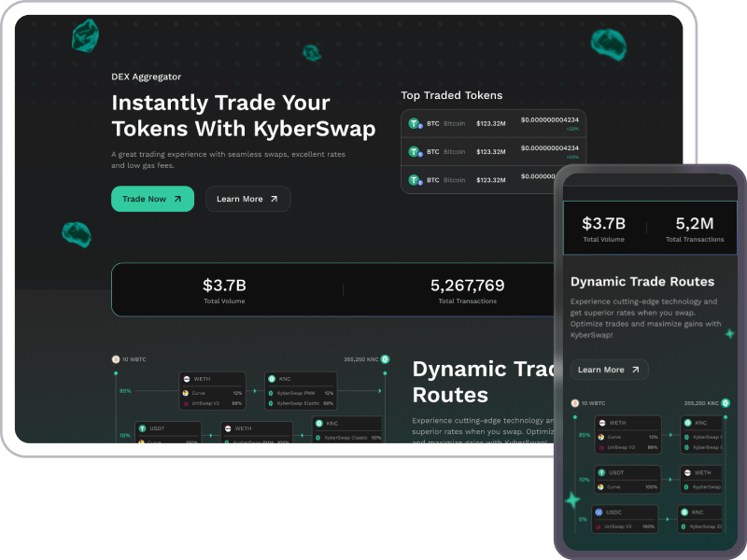Click the WBTC coin icon on the desktop route
Image resolution: width=747 pixels, height=560 pixels.
pyautogui.click(x=116, y=358)
